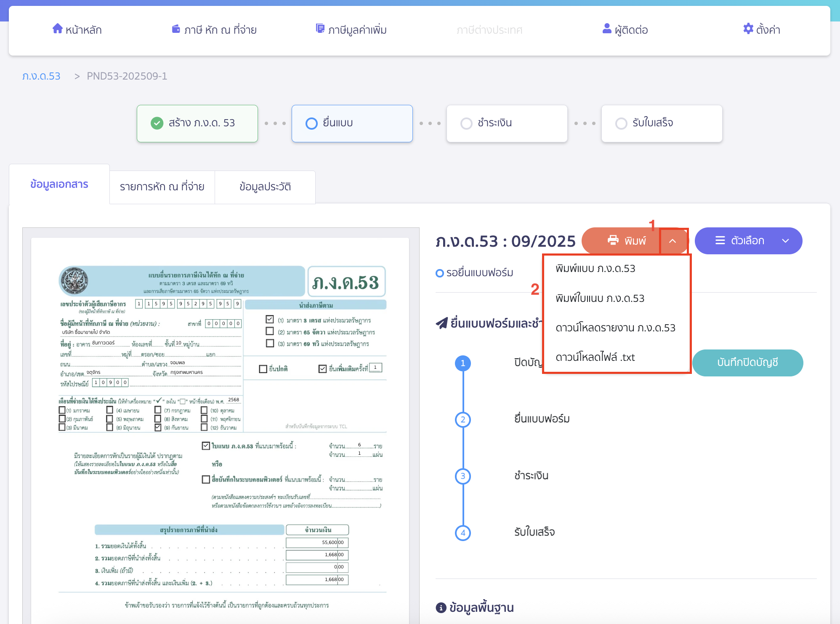Click the withholding tax wallet icon
The width and height of the screenshot is (840, 624).
pyautogui.click(x=176, y=29)
